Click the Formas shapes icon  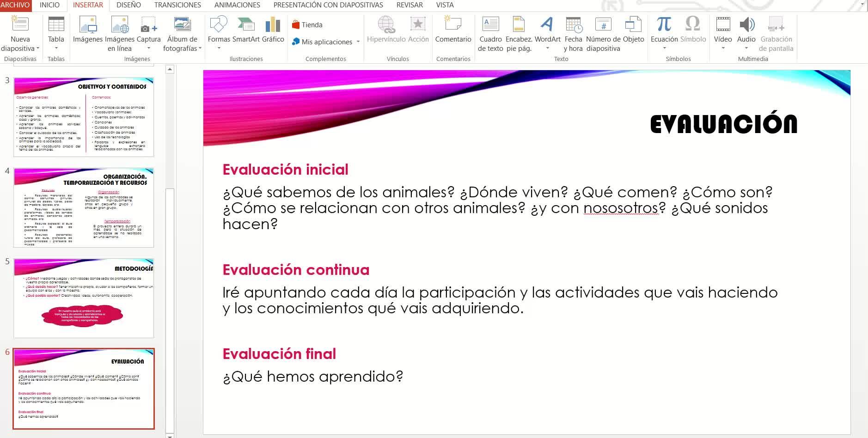[x=219, y=24]
